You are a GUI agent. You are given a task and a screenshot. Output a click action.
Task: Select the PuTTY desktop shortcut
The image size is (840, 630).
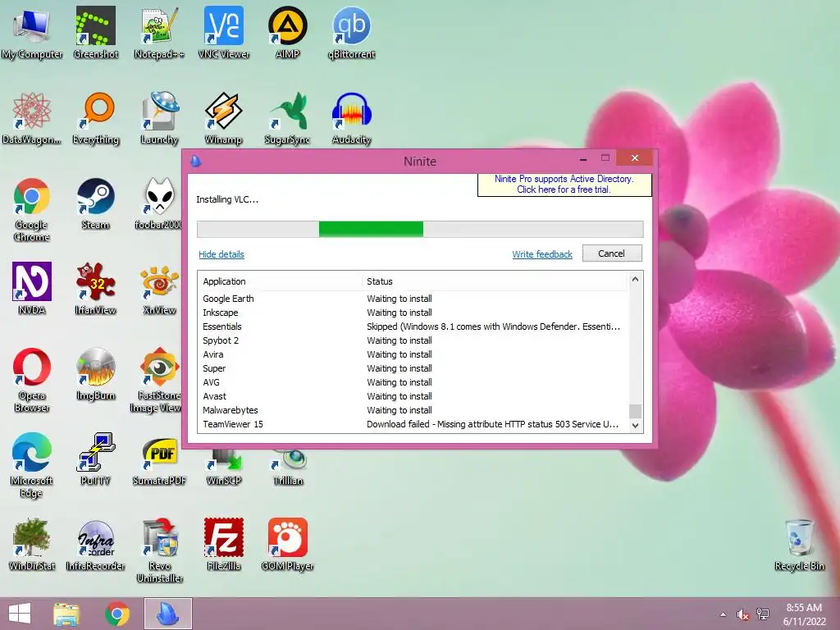point(95,459)
